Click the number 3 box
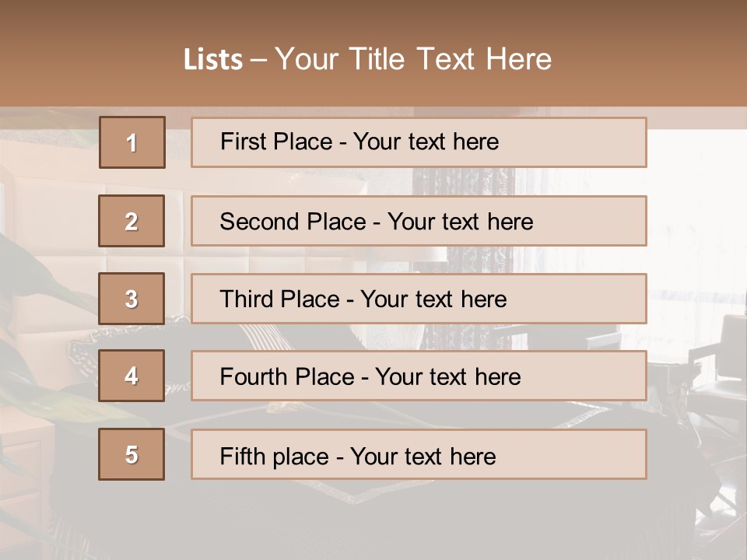 point(132,299)
